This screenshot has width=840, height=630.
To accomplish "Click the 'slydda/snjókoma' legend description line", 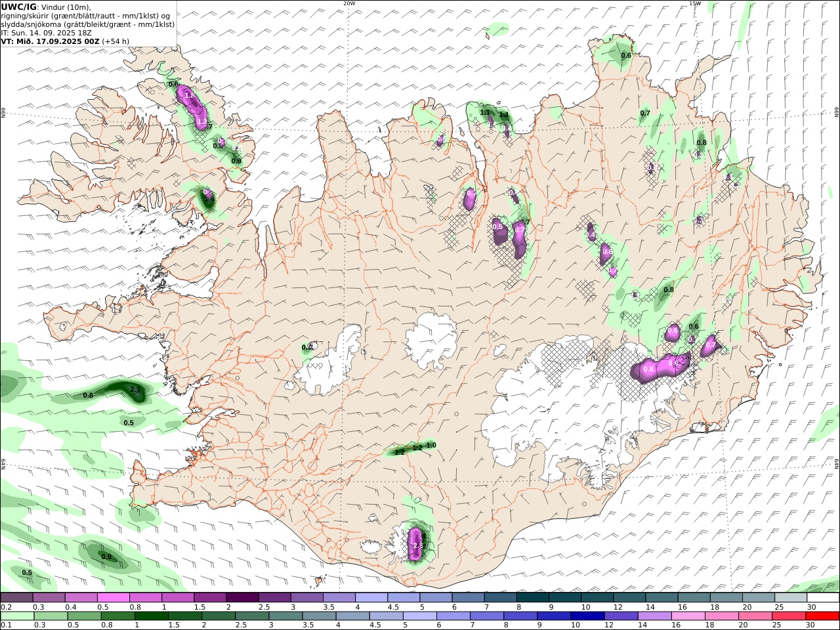I will [x=88, y=24].
